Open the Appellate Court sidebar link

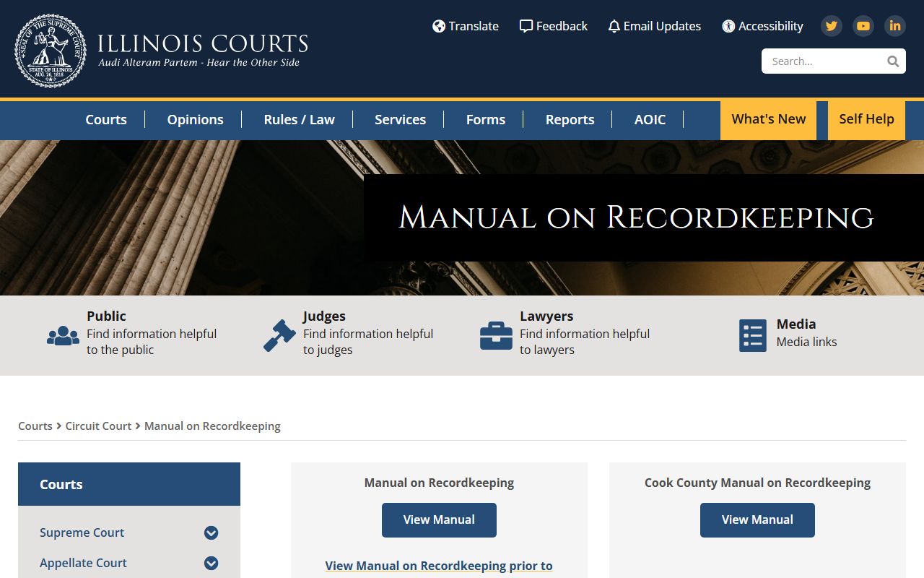click(83, 563)
